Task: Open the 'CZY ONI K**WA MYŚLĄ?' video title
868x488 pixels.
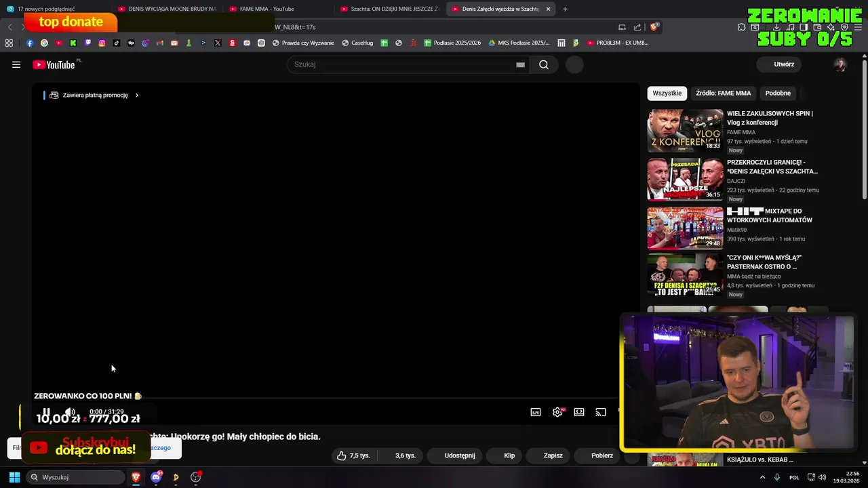Action: [764, 262]
